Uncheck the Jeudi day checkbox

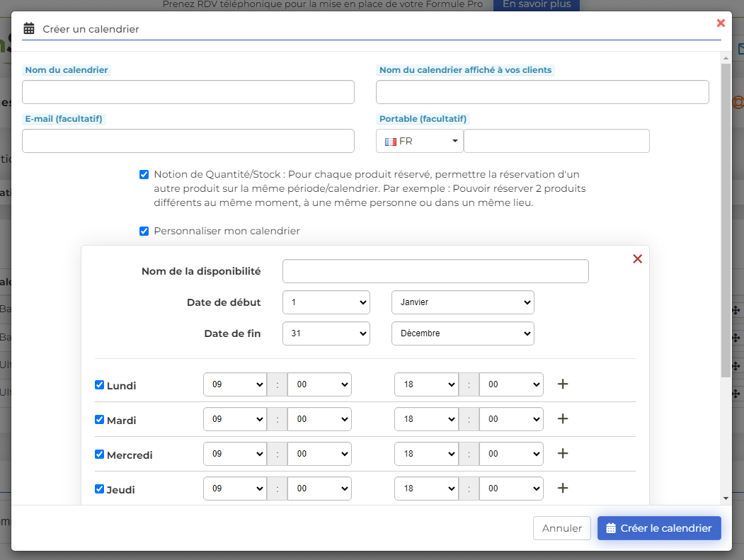[x=99, y=488]
